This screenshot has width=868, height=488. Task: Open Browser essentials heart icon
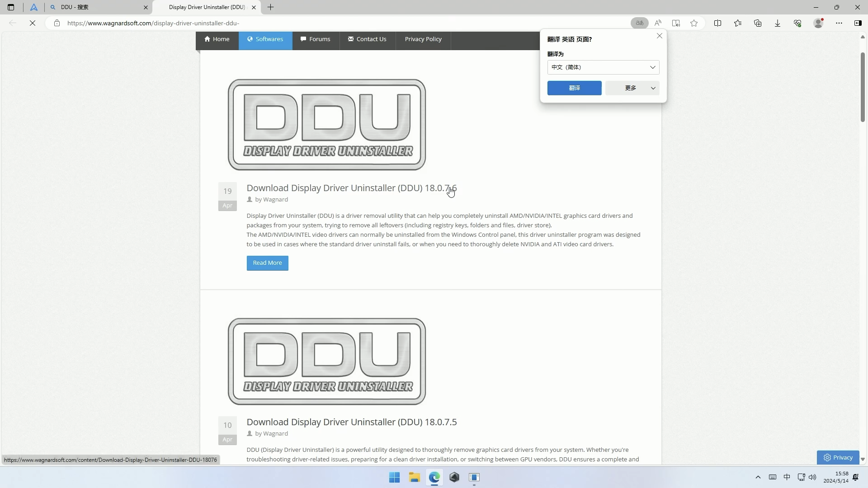(797, 23)
